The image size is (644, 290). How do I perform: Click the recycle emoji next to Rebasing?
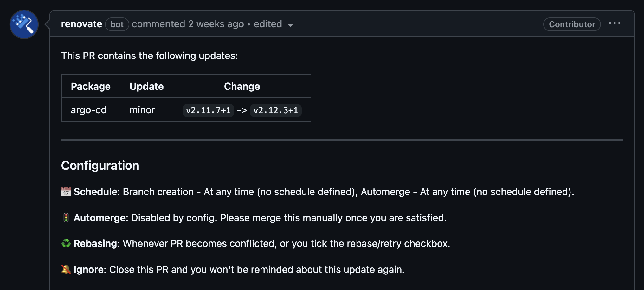click(66, 243)
